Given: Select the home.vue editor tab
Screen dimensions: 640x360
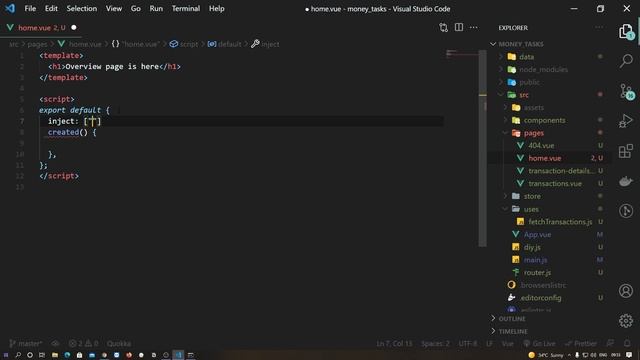Looking at the screenshot, I should click(x=41, y=28).
